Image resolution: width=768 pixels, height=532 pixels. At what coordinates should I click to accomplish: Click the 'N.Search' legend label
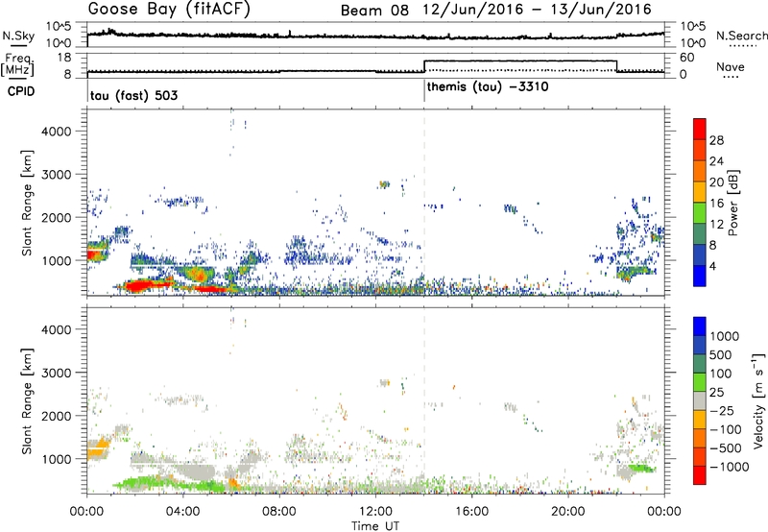[x=741, y=36]
